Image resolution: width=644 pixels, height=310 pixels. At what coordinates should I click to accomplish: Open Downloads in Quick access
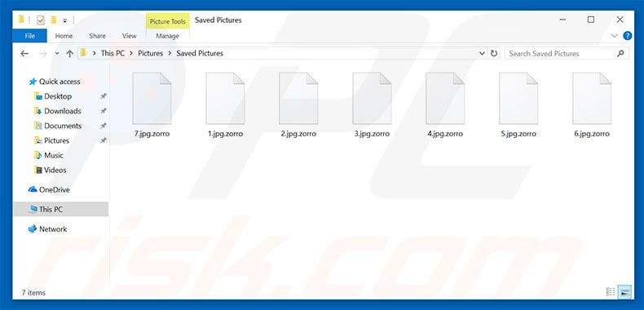pos(62,111)
